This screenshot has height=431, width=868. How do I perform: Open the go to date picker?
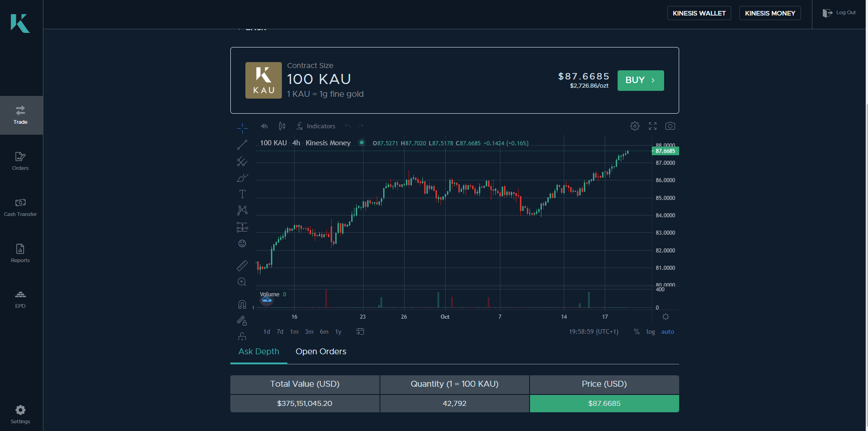coord(360,331)
